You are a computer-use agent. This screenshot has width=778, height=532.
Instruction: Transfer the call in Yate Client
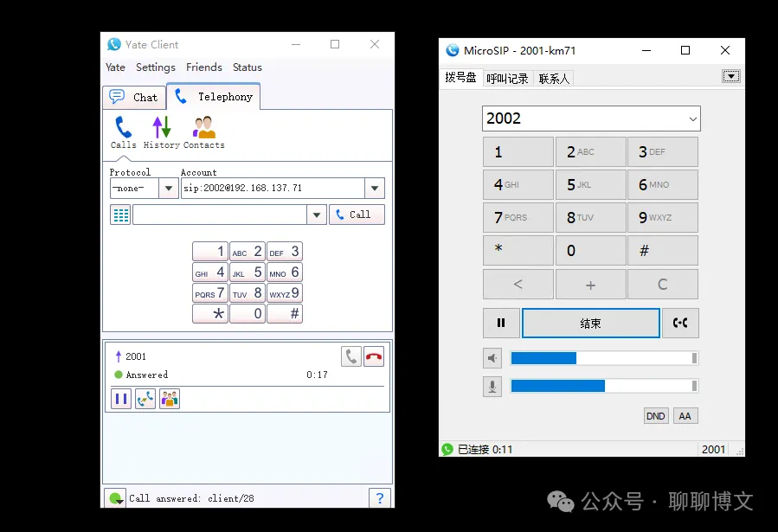(145, 399)
